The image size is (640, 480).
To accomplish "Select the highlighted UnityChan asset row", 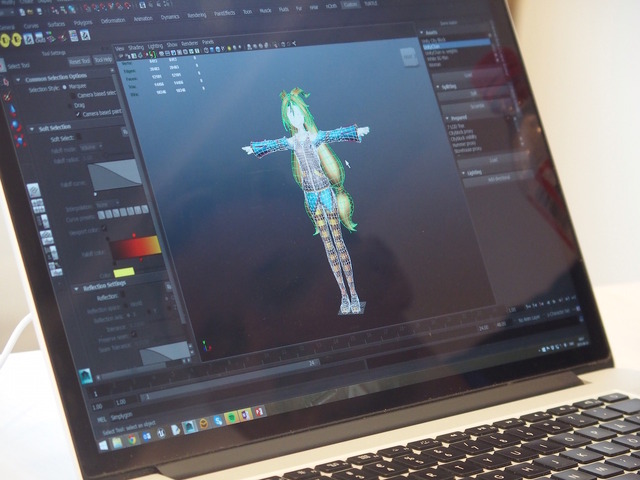I will (x=456, y=46).
